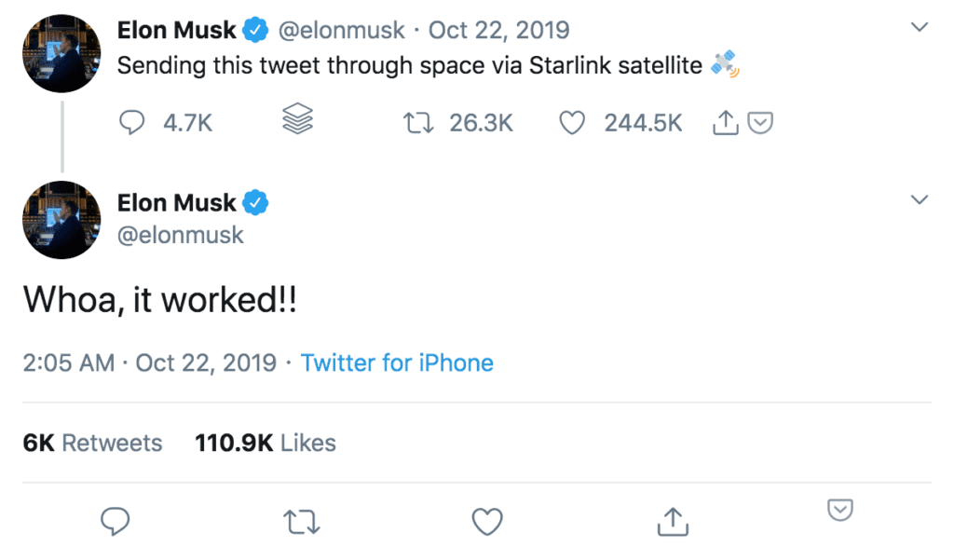Screen dimensions: 954x560
Task: Save "Whoa, it worked!!" tweet to Pocket
Action: click(840, 510)
